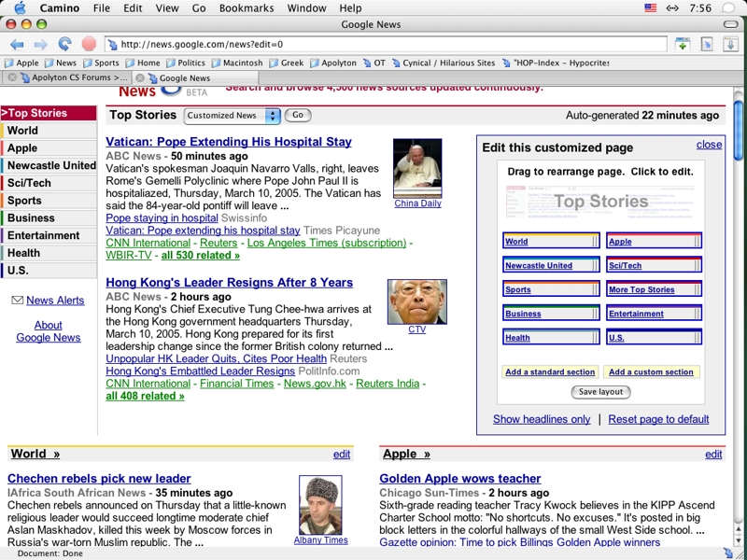
Task: Expand the Apple section heading
Action: coord(406,455)
